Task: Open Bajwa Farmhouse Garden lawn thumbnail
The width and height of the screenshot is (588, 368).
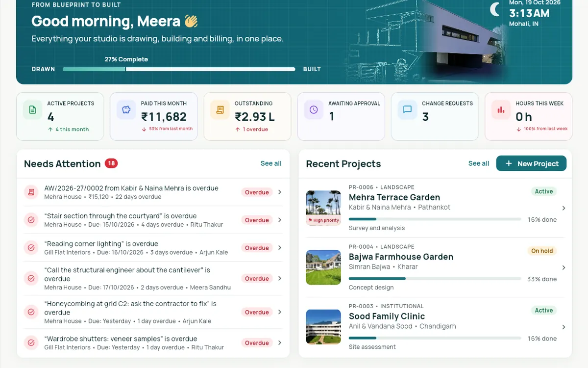Action: 323,267
